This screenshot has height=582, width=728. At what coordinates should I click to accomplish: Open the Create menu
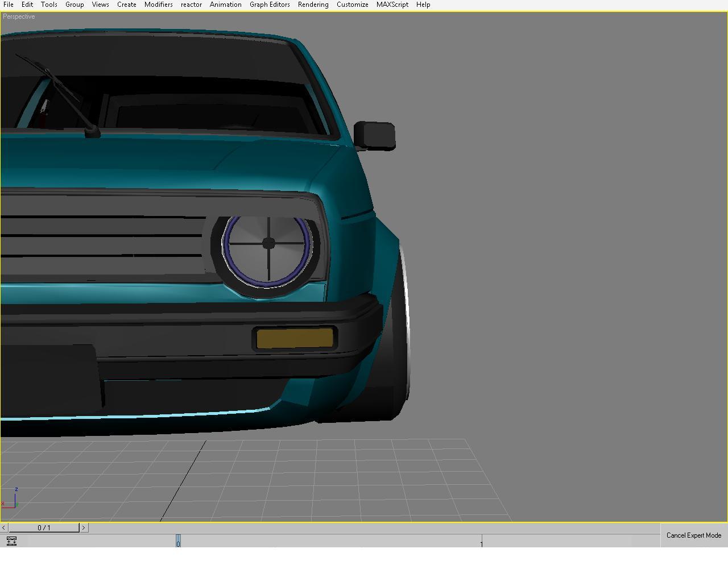tap(126, 5)
